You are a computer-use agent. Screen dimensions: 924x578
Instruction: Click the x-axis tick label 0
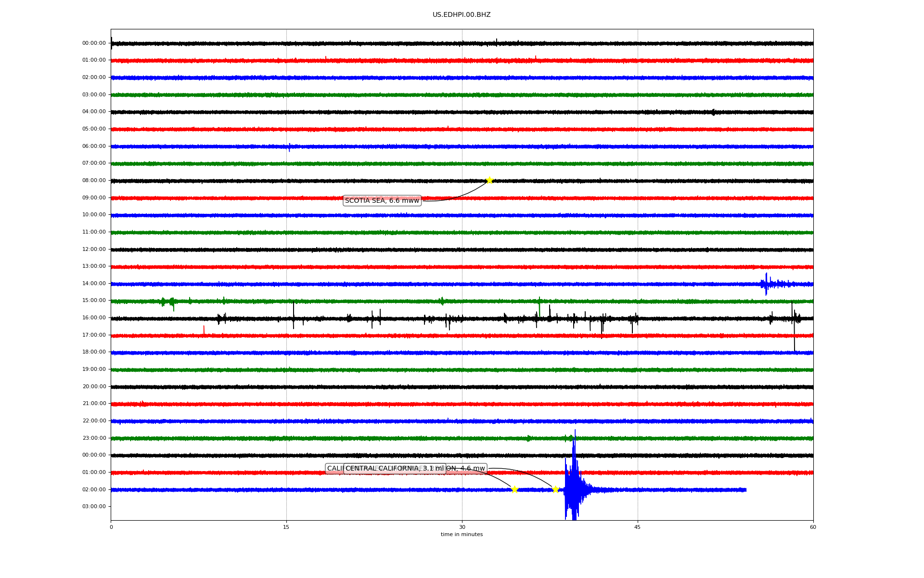[x=111, y=527]
